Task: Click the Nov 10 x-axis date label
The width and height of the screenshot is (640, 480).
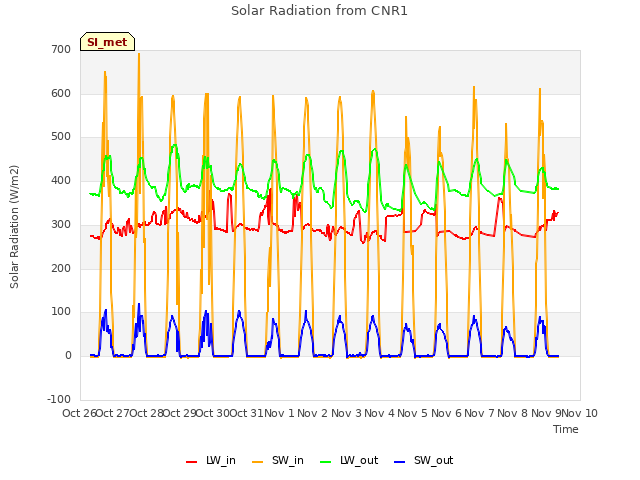Action: tap(580, 413)
